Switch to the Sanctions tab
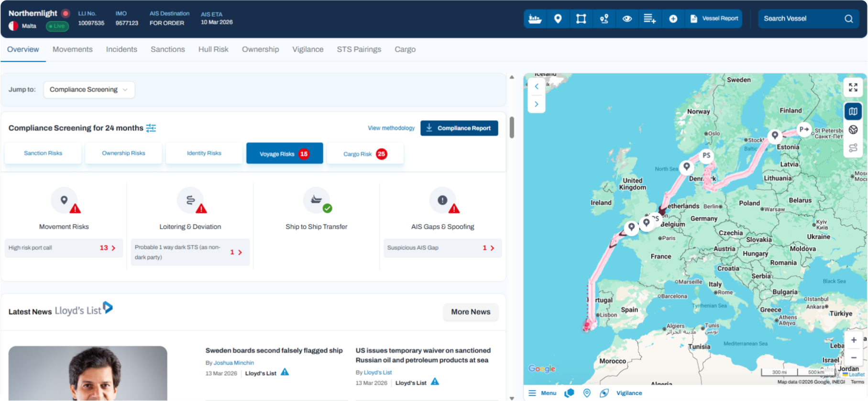The image size is (868, 401). pos(167,49)
